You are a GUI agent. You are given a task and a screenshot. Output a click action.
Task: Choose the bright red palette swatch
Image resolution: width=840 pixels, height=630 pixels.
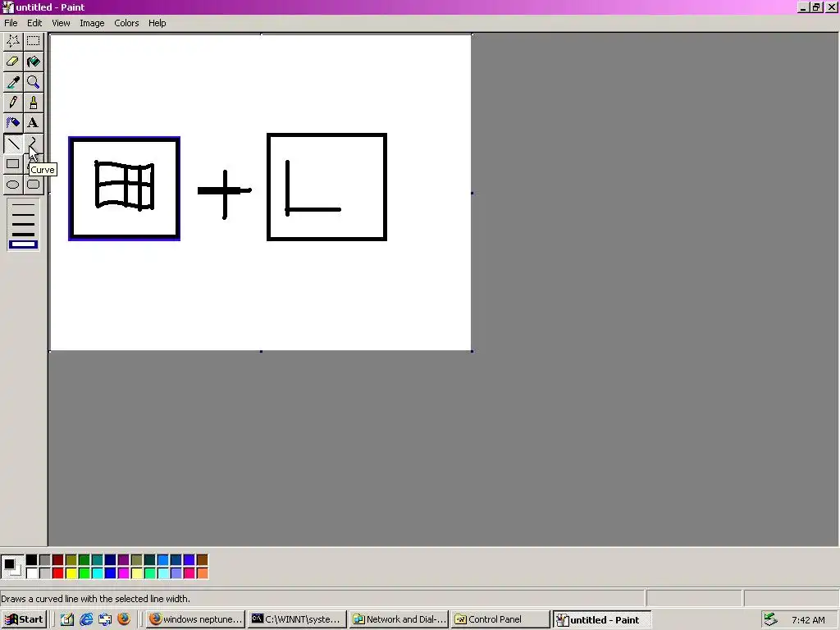click(x=58, y=573)
